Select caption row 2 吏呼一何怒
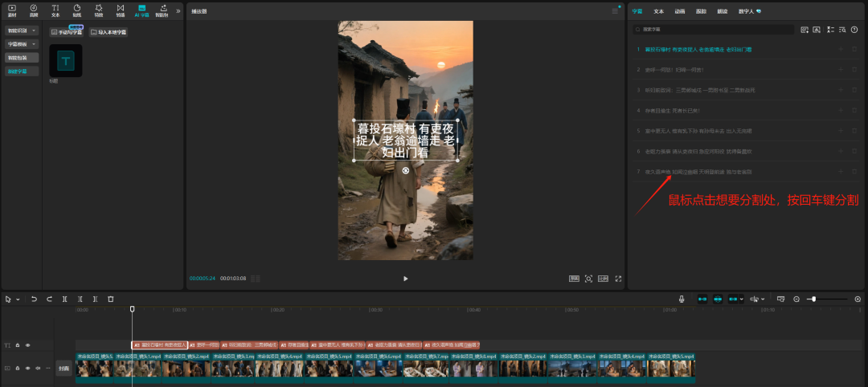This screenshot has width=868, height=387. (x=747, y=70)
